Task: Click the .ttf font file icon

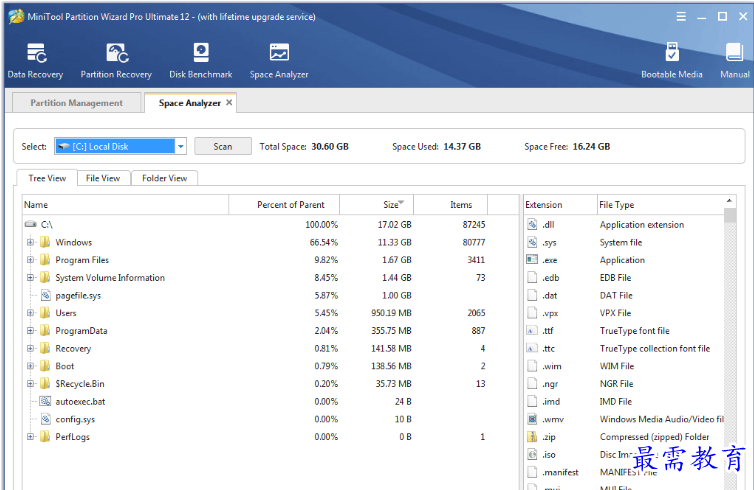Action: (532, 331)
